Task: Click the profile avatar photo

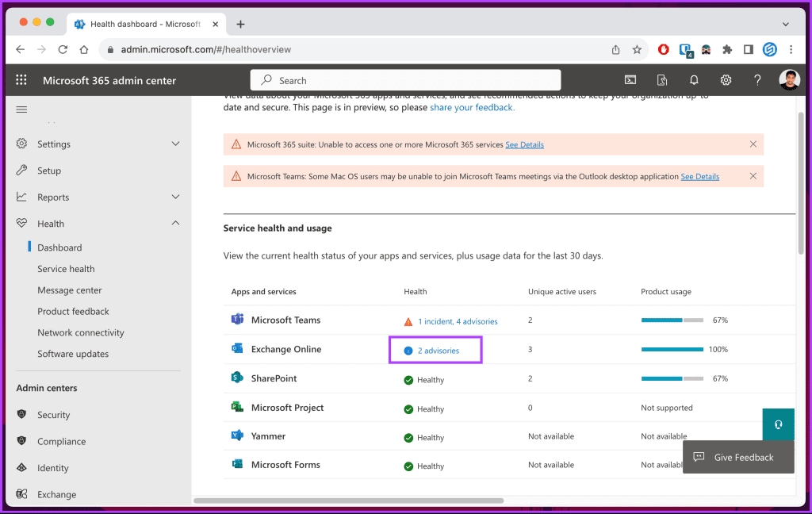Action: (x=789, y=79)
